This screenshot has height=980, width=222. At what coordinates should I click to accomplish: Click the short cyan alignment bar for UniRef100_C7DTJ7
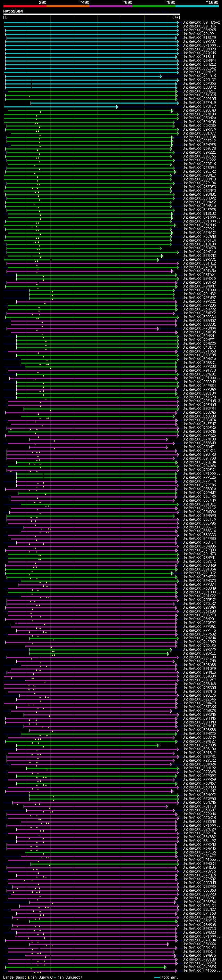tap(61, 107)
